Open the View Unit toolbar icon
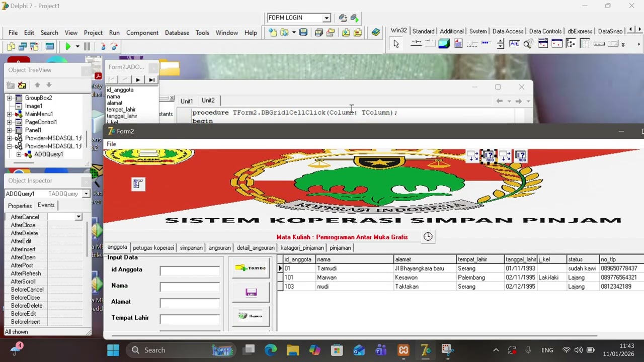644x362 pixels. 11,47
